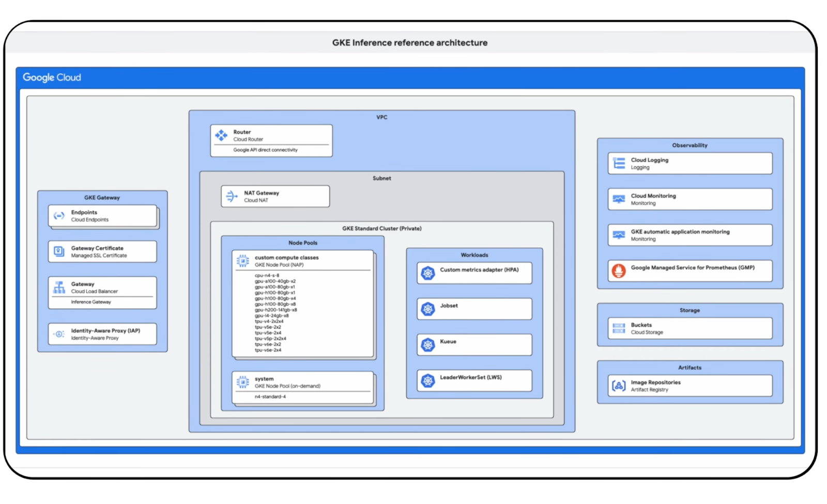Click the Cloud Logging title
This screenshot has height=504, width=827.
point(650,160)
